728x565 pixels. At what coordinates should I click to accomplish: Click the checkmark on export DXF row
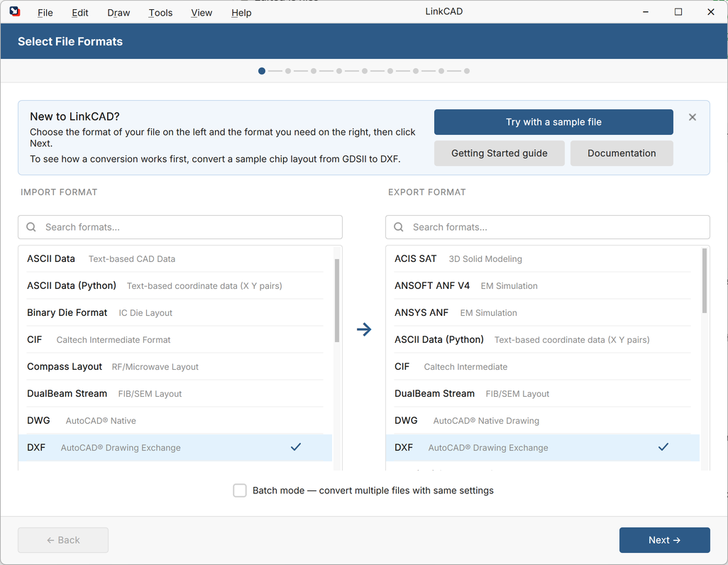[663, 447]
